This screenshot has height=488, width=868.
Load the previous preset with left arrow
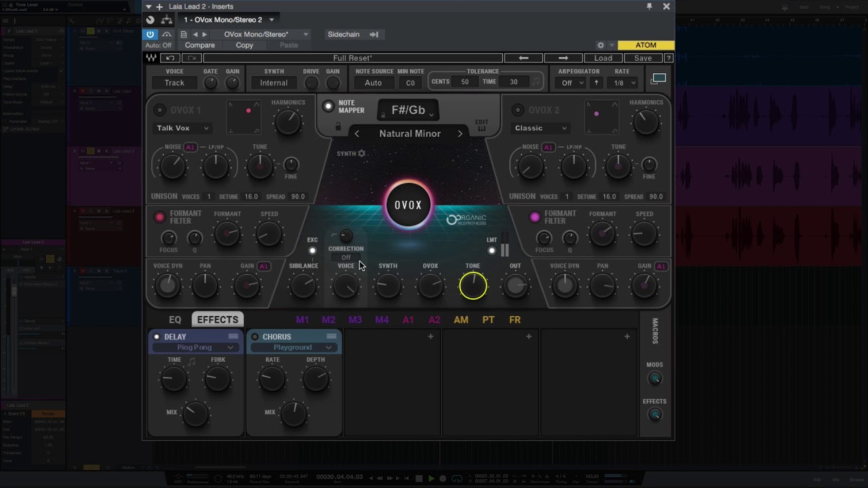coord(524,58)
